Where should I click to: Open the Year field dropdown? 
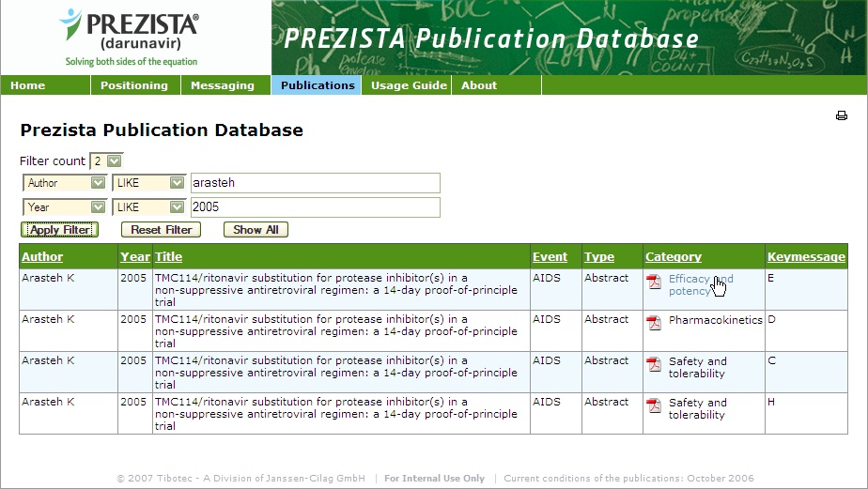coord(64,207)
